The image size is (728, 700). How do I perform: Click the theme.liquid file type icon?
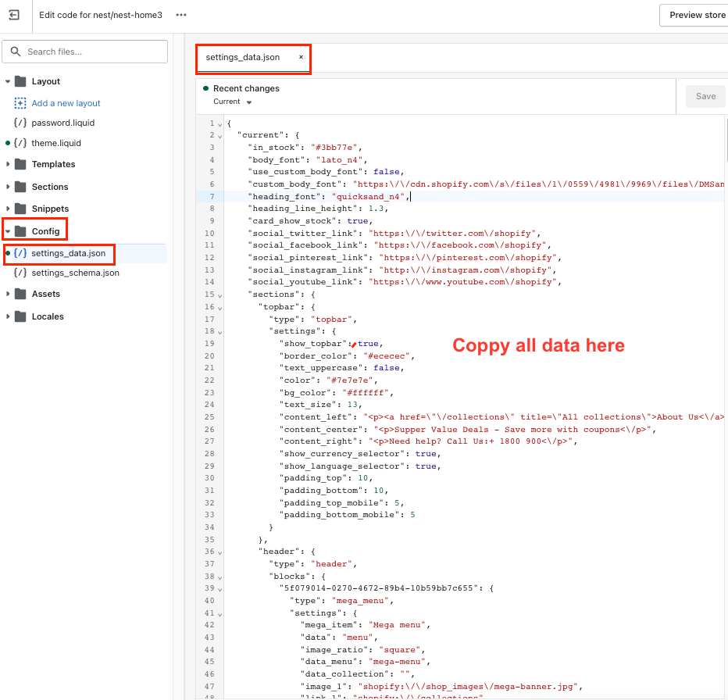(x=20, y=143)
